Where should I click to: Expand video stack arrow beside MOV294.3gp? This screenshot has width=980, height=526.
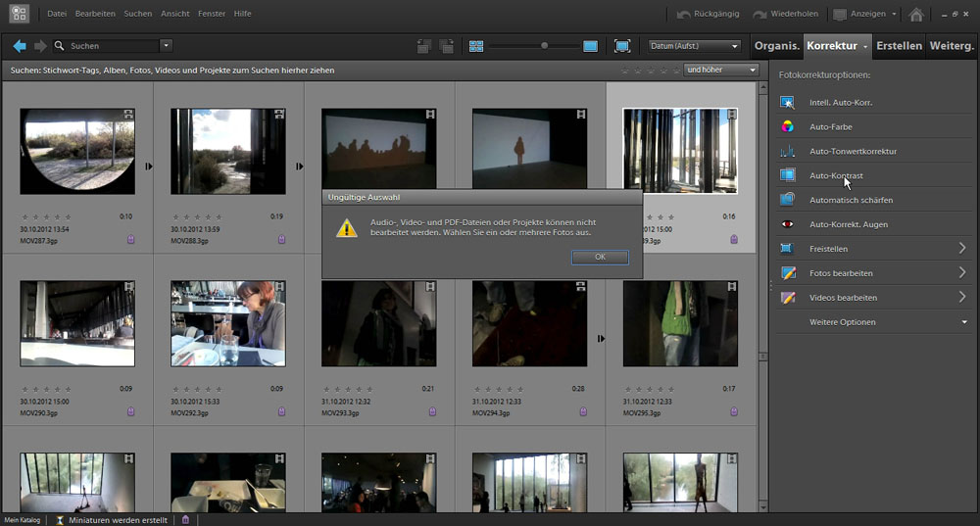pos(601,339)
